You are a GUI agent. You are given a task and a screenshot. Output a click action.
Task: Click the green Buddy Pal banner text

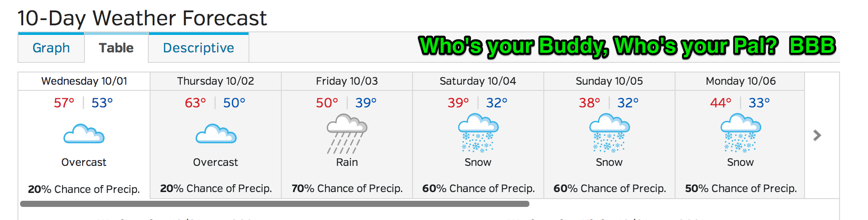point(627,46)
